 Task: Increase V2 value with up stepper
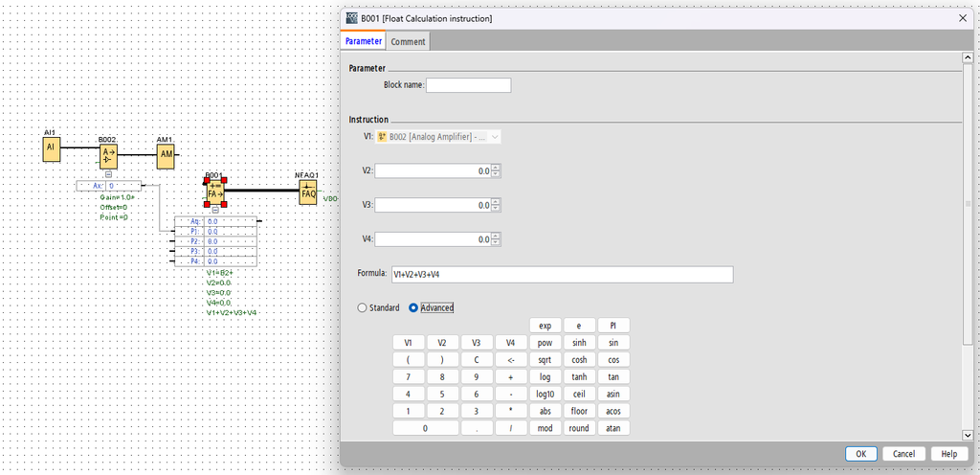click(x=496, y=168)
